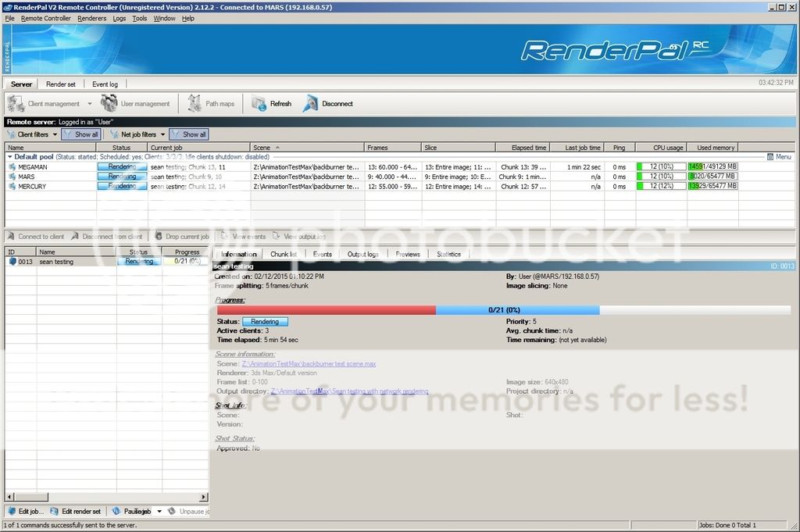
Task: Click the User management icon
Action: click(109, 103)
